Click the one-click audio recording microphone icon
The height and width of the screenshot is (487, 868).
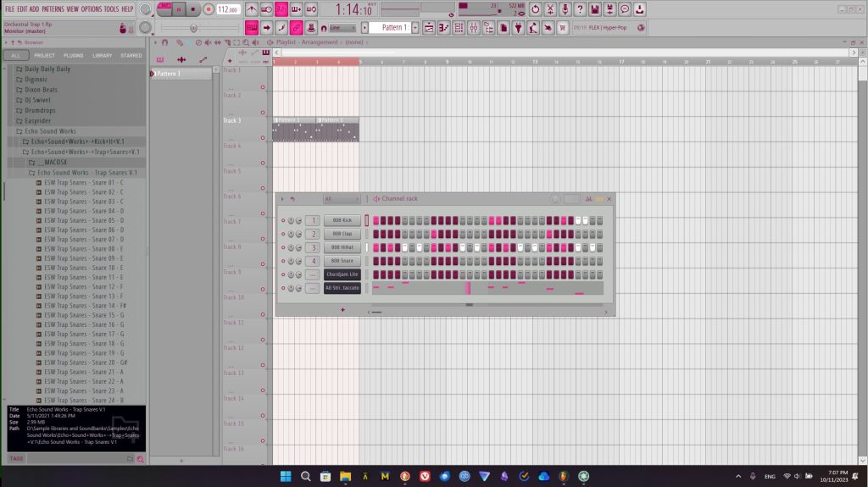[x=565, y=9]
